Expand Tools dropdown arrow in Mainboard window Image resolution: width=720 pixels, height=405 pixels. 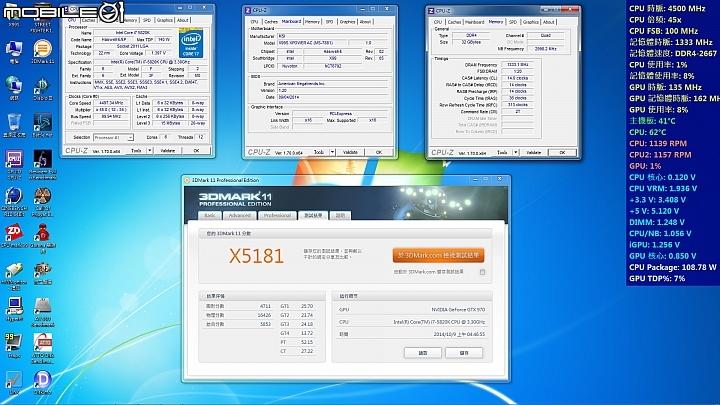click(x=332, y=152)
